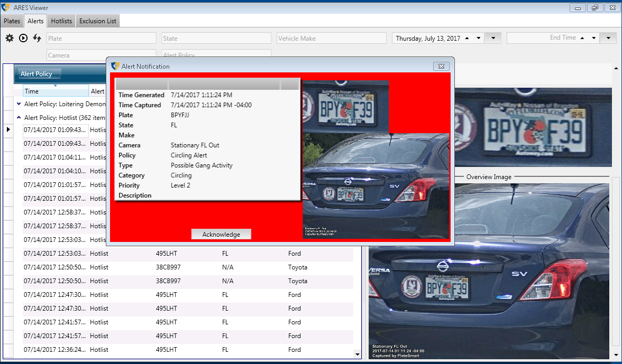Click the down arrow on the alert list scrollbar

tap(357, 354)
